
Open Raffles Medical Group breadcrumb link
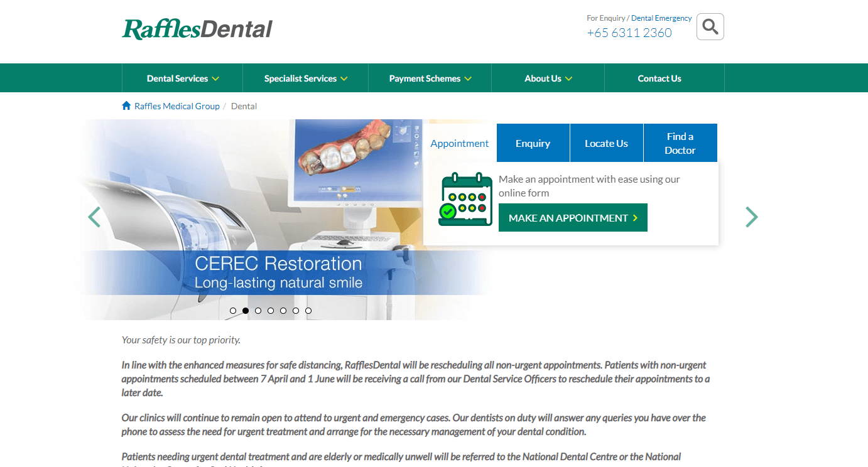[x=177, y=106]
